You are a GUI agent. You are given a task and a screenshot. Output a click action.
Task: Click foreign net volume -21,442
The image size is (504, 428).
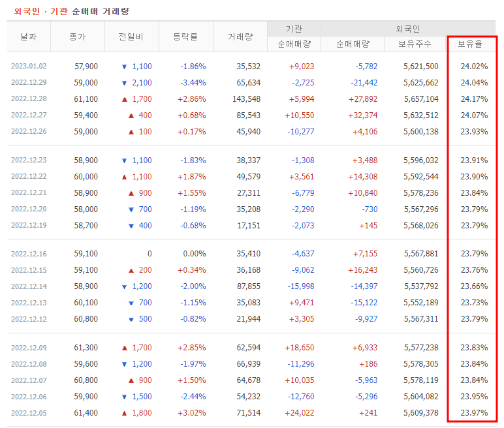click(364, 83)
